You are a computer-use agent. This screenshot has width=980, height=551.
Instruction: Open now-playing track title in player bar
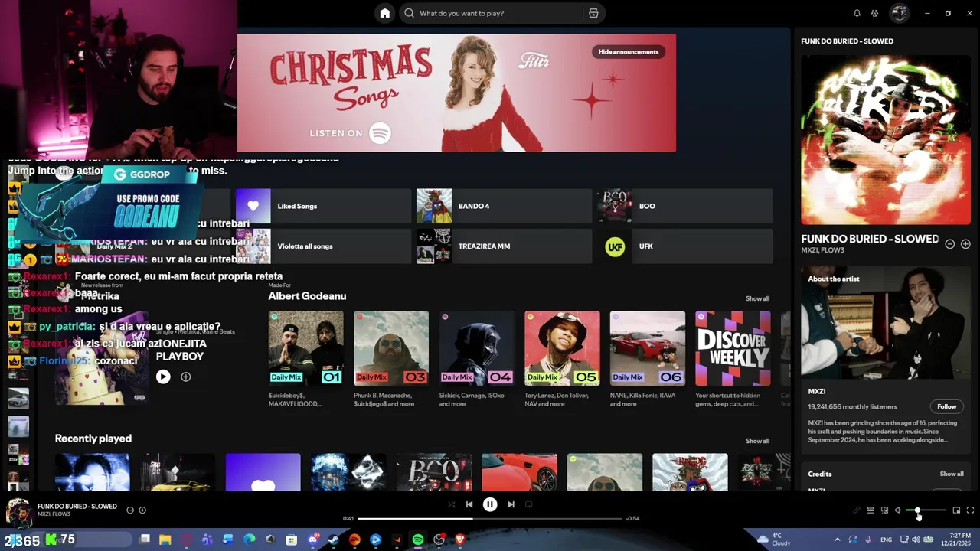pos(77,507)
